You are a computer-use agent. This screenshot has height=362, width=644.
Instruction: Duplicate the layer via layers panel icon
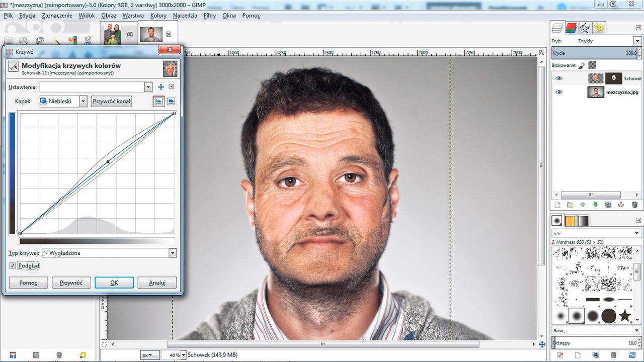[608, 205]
